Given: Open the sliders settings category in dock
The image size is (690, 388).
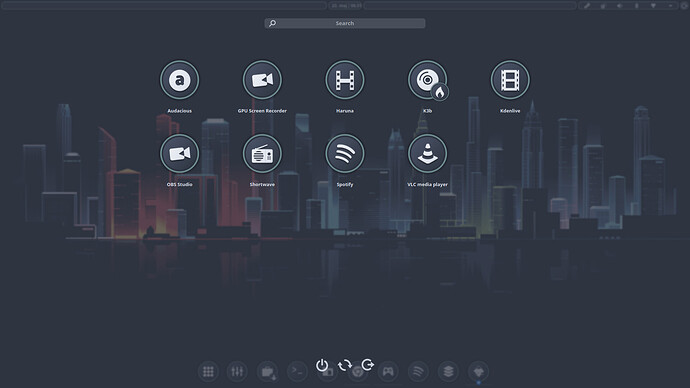Looking at the screenshot, I should pyautogui.click(x=237, y=372).
